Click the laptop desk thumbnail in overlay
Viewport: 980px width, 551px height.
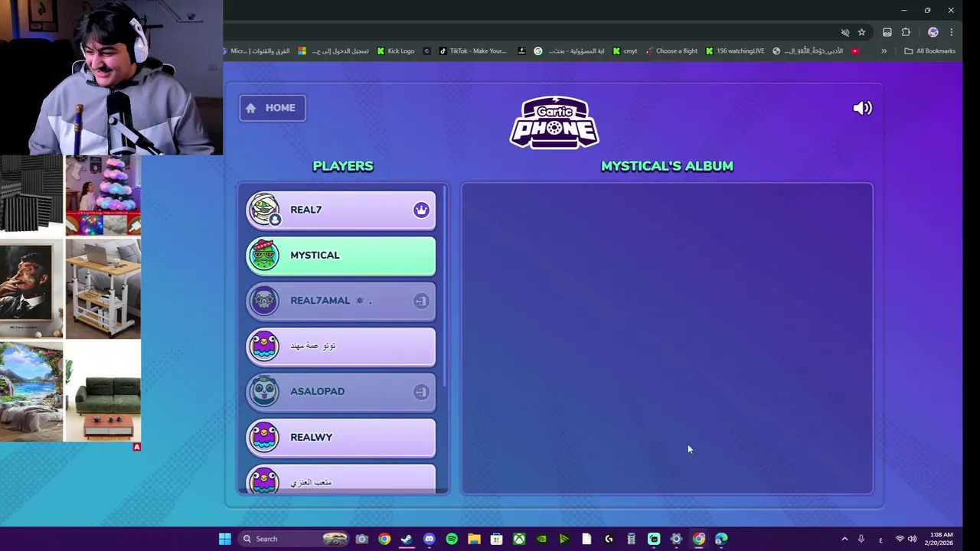coord(103,289)
